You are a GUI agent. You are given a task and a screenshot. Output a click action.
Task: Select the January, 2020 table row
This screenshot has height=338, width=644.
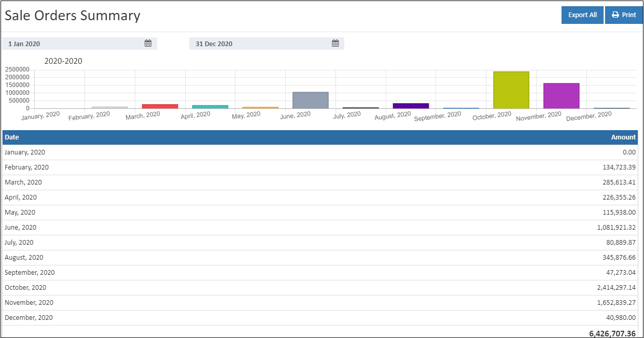tap(320, 152)
